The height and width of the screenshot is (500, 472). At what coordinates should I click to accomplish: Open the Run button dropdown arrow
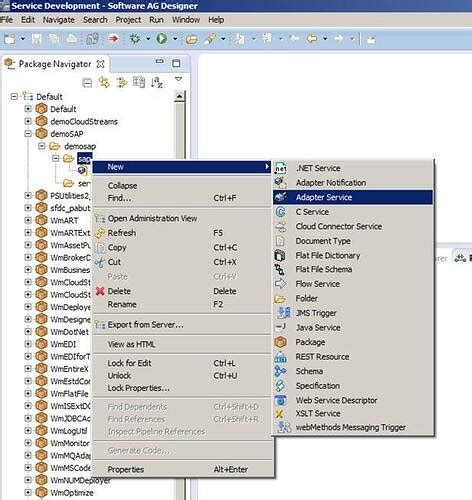(175, 39)
